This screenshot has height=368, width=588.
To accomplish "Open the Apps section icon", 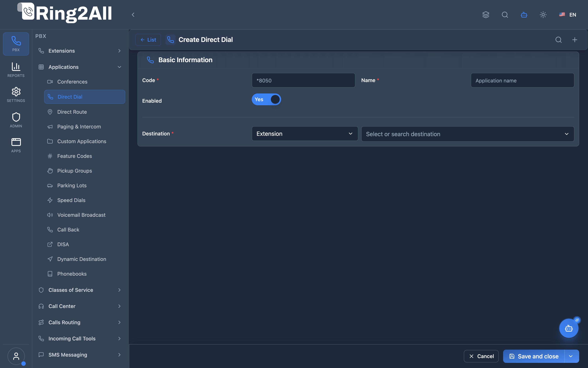I will point(16,145).
